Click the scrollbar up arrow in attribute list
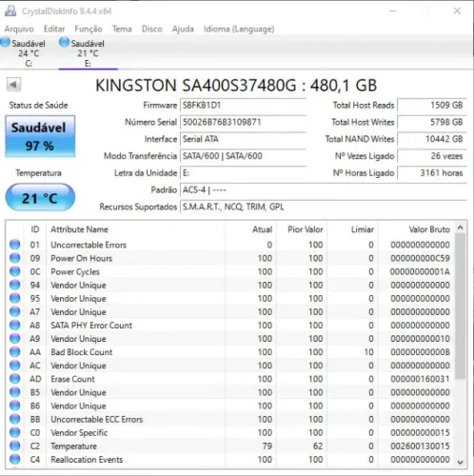This screenshot has width=474, height=476. [461, 228]
